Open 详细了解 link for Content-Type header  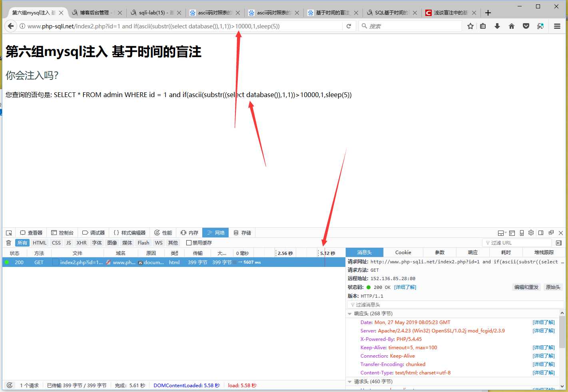[544, 372]
